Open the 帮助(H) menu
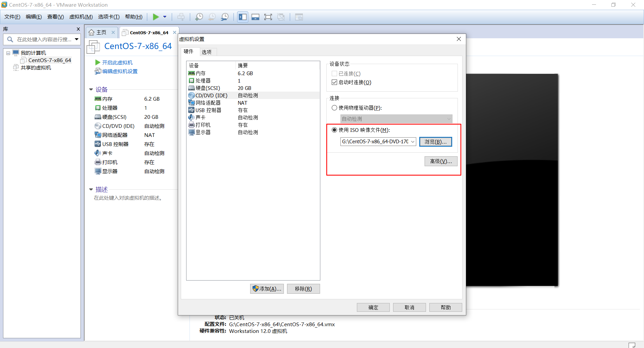Viewport: 644px width, 348px height. pyautogui.click(x=133, y=17)
